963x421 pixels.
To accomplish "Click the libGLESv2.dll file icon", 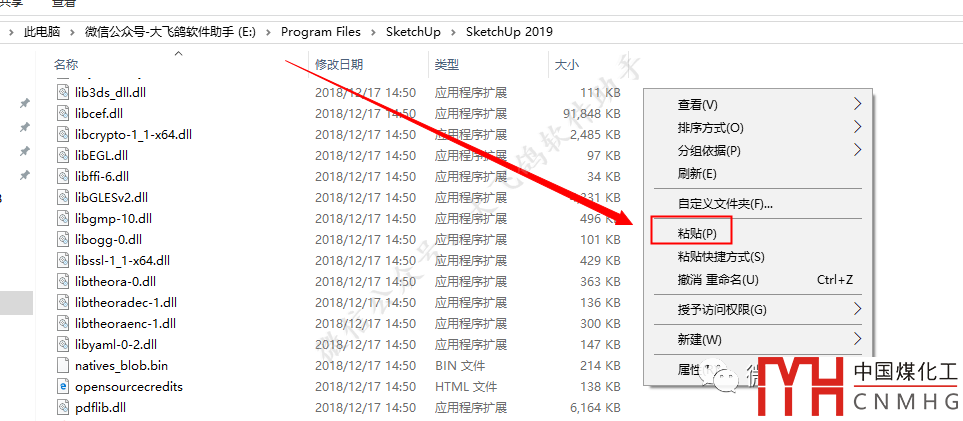I will 63,198.
